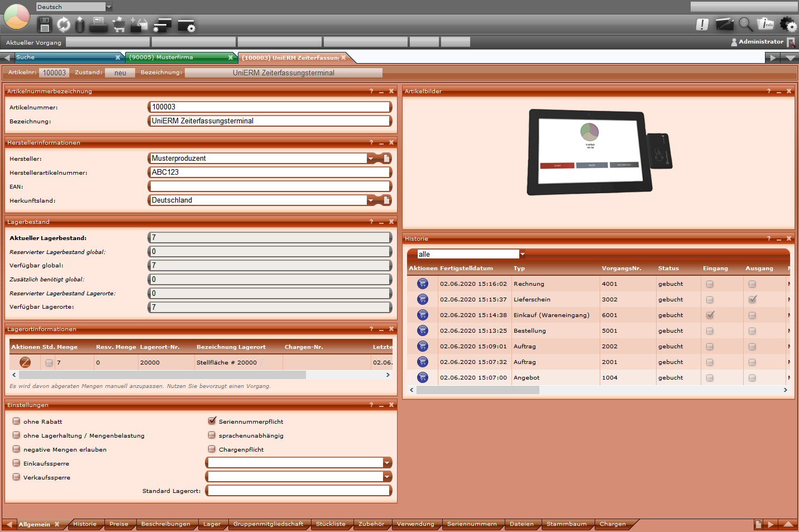
Task: Toggle the Seriennummerpflicht checkbox
Action: [x=212, y=421]
